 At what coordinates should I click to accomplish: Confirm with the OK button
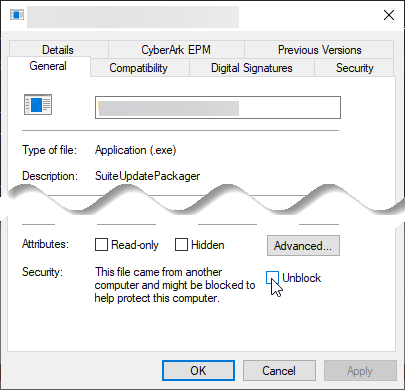(x=198, y=370)
